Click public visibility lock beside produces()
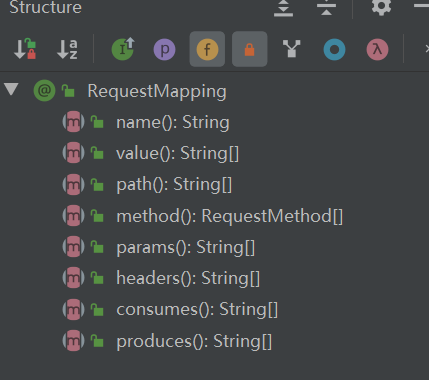The image size is (429, 380). coord(97,340)
